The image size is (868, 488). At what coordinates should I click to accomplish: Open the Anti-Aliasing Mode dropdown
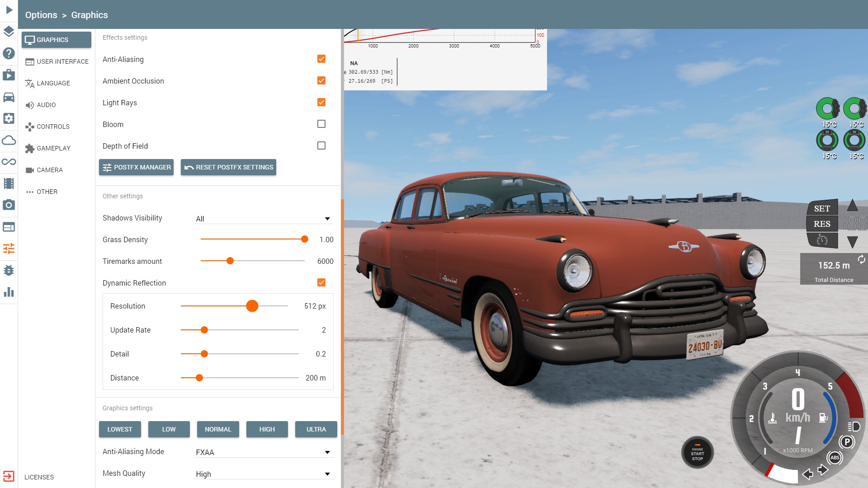(x=264, y=452)
